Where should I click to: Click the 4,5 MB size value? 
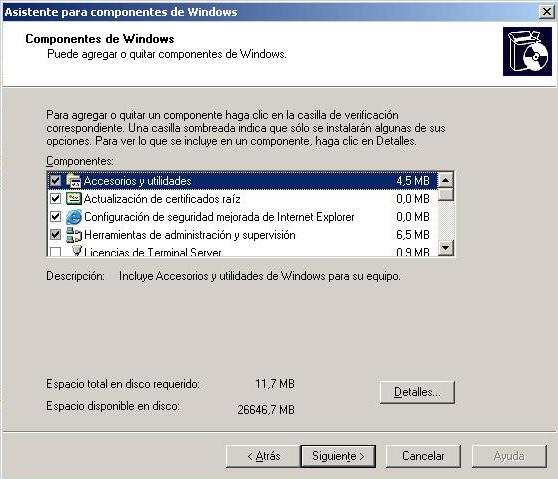coord(413,181)
